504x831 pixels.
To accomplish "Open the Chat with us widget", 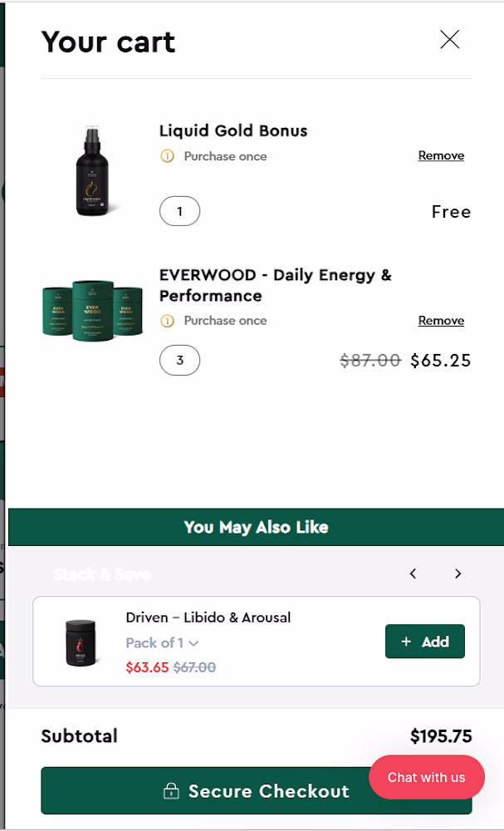I will pyautogui.click(x=427, y=777).
